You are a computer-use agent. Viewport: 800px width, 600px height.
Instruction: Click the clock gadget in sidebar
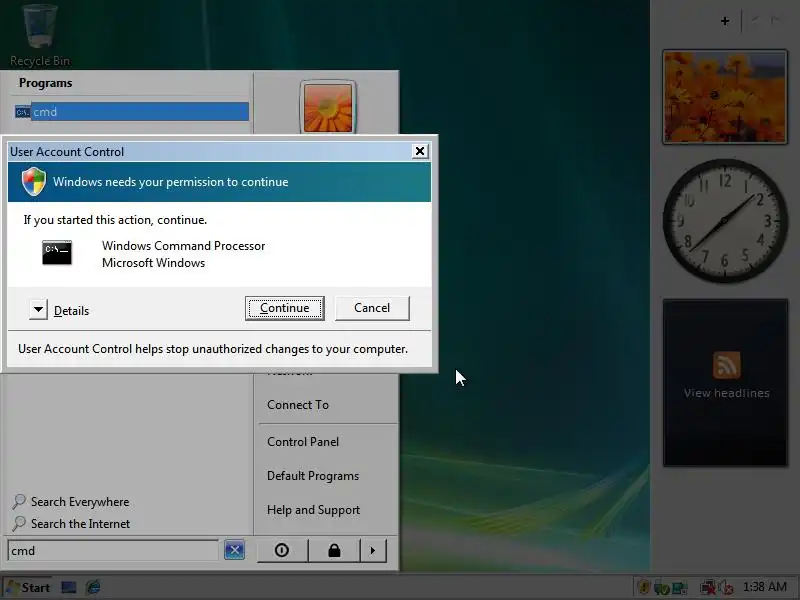point(724,220)
